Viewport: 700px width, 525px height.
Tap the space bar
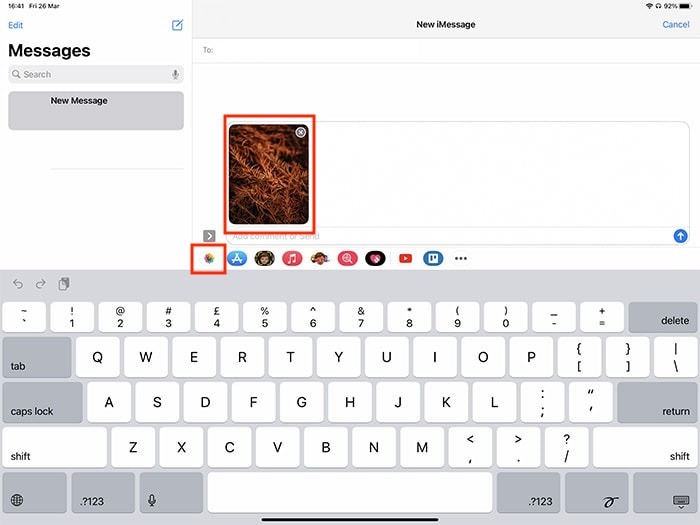[x=350, y=493]
